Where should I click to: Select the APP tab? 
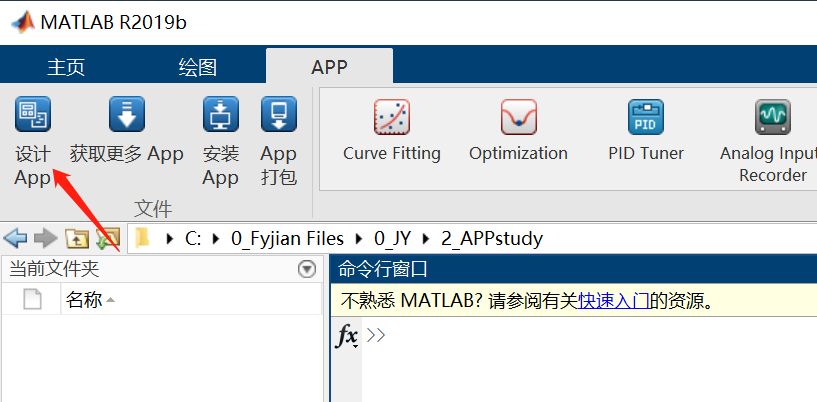[329, 67]
